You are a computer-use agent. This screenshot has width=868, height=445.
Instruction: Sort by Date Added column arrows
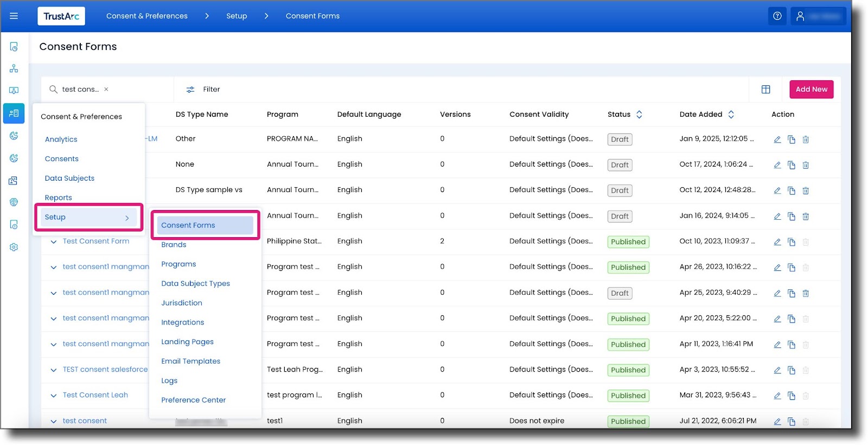pos(731,115)
